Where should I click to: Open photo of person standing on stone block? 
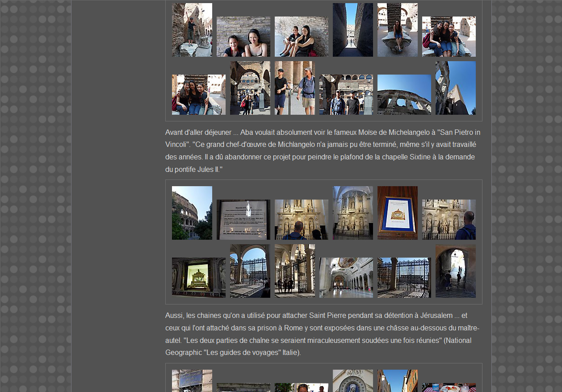pyautogui.click(x=192, y=30)
